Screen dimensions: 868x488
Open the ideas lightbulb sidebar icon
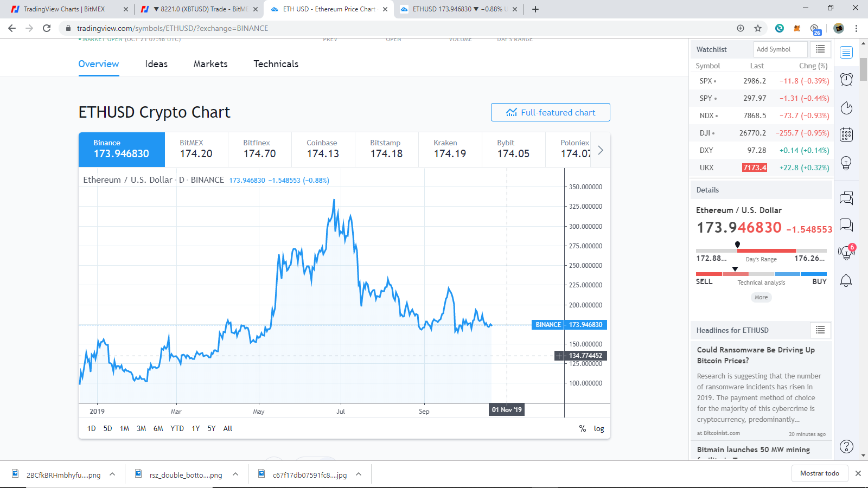[x=846, y=163]
